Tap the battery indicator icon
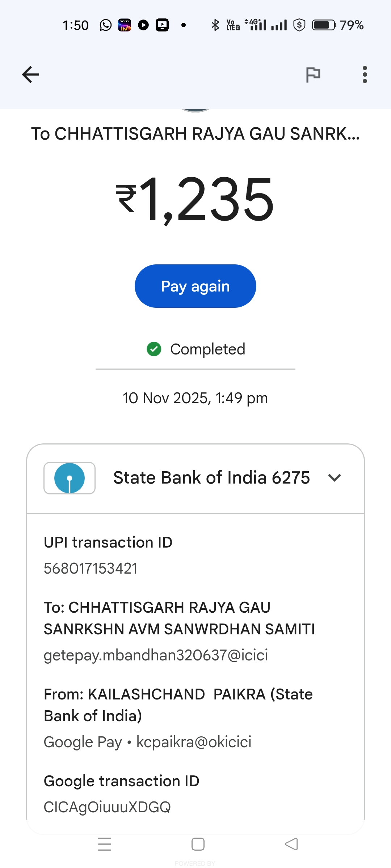Screen dimensions: 391x868 324,25
